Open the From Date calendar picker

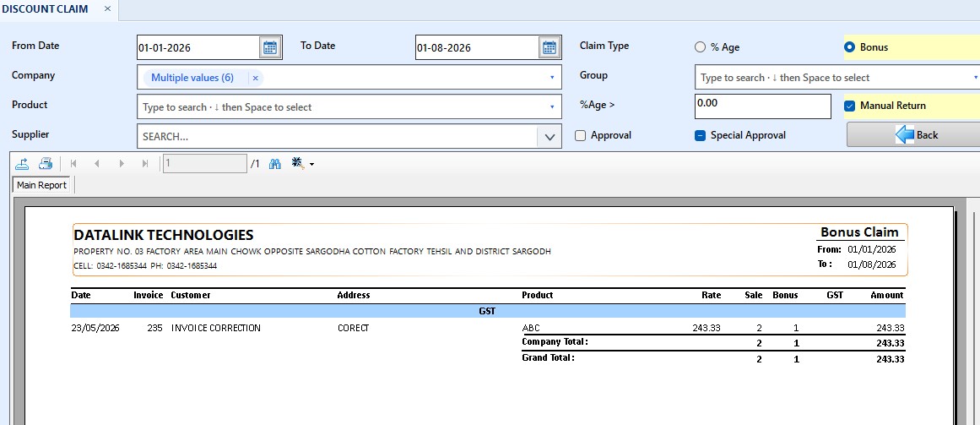pyautogui.click(x=270, y=47)
